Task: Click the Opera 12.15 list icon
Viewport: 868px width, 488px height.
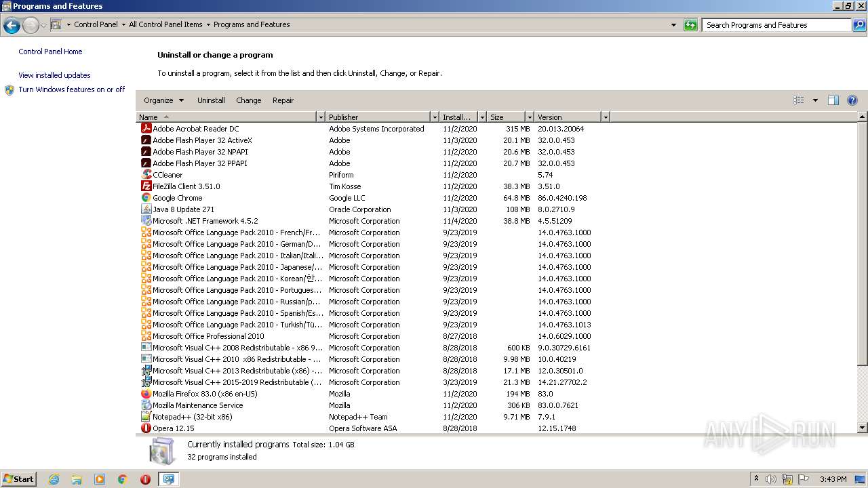Action: click(146, 428)
